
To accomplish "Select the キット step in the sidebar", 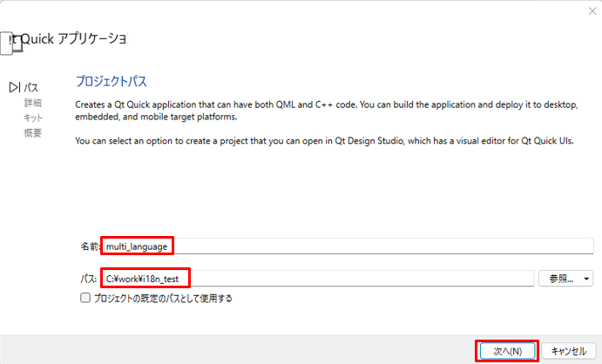I will click(x=32, y=118).
